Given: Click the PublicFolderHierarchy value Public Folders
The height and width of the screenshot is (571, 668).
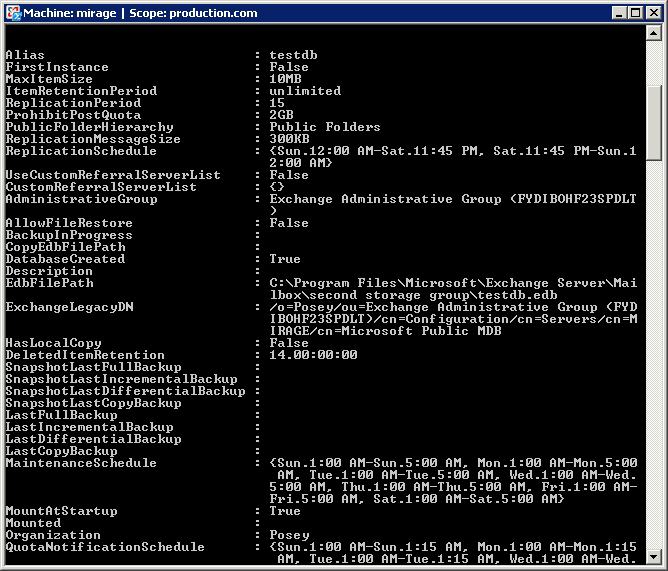Looking at the screenshot, I should click(325, 127).
